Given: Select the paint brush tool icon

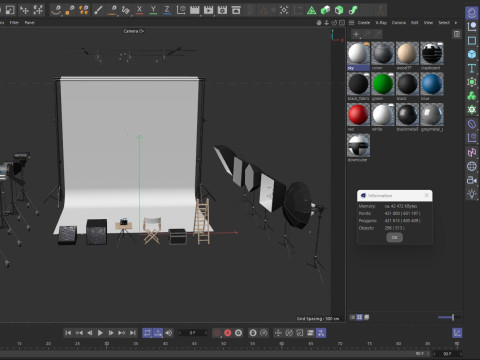Looking at the screenshot, I should [x=98, y=10].
